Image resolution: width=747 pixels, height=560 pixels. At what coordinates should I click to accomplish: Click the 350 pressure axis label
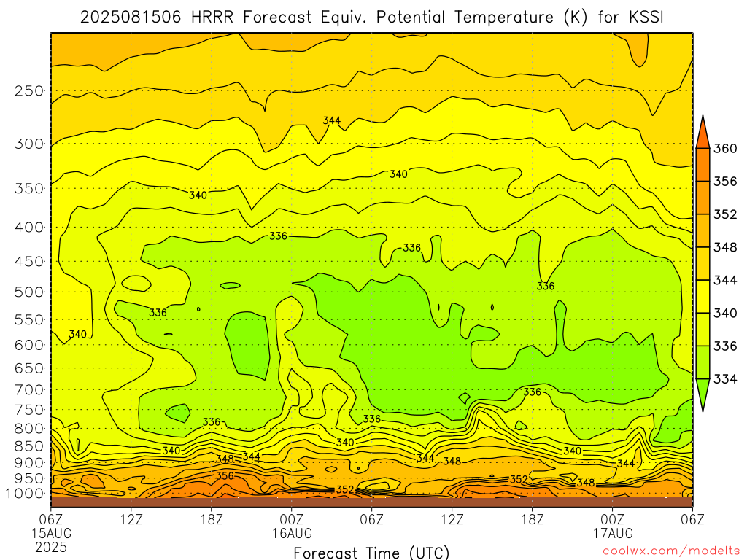point(29,188)
